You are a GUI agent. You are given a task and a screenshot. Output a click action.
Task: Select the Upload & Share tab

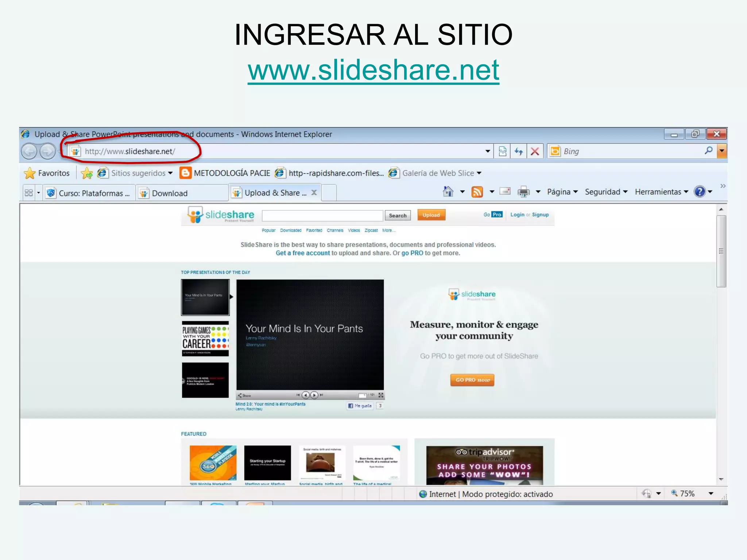pos(270,192)
